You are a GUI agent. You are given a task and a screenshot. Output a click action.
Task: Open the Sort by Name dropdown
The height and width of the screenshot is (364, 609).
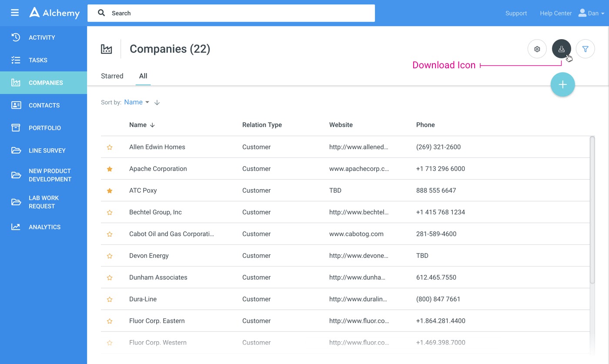point(137,102)
